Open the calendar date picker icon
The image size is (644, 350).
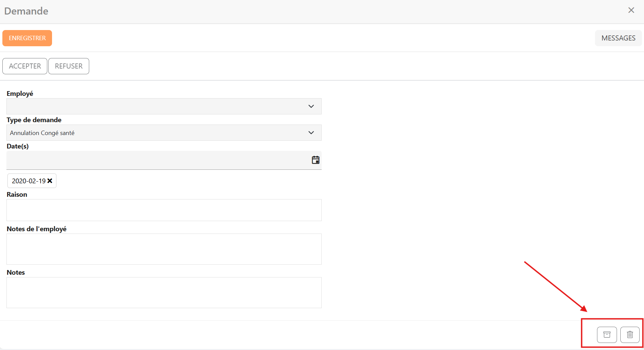pyautogui.click(x=316, y=160)
